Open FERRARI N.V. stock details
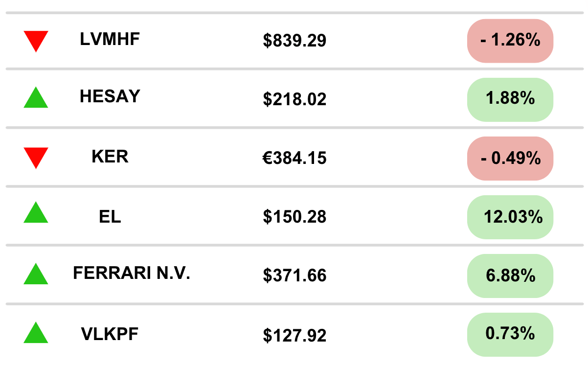Screen dimensions: 588x366 [132, 273]
